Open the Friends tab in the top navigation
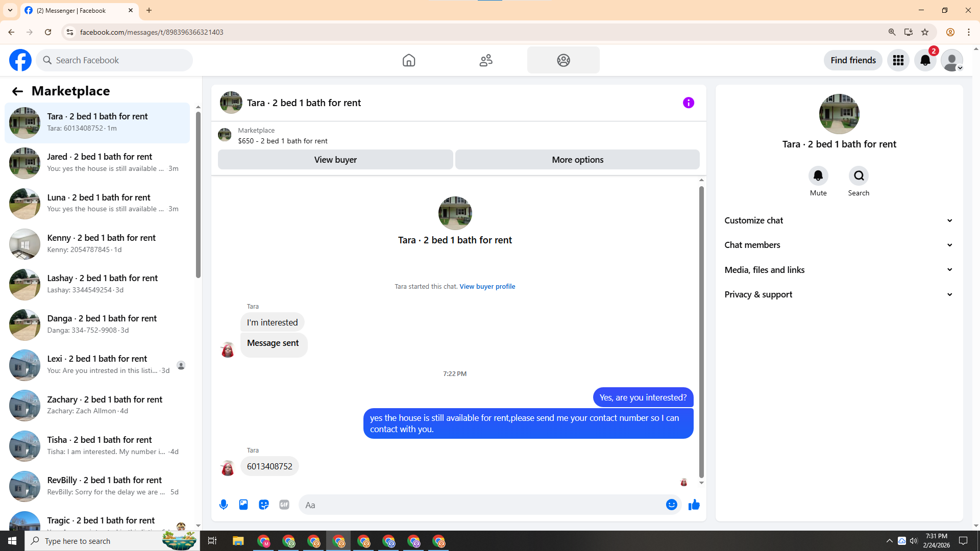This screenshot has width=980, height=551. coord(486,60)
